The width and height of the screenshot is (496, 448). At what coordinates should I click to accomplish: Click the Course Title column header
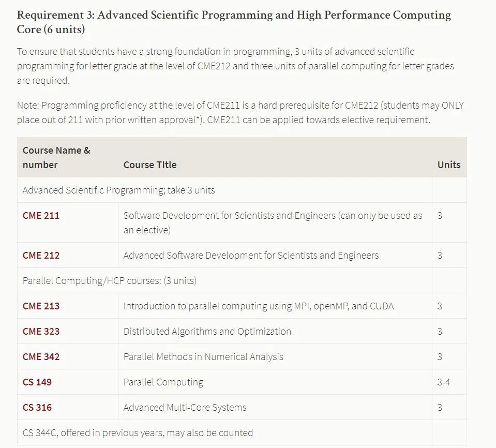click(x=150, y=165)
